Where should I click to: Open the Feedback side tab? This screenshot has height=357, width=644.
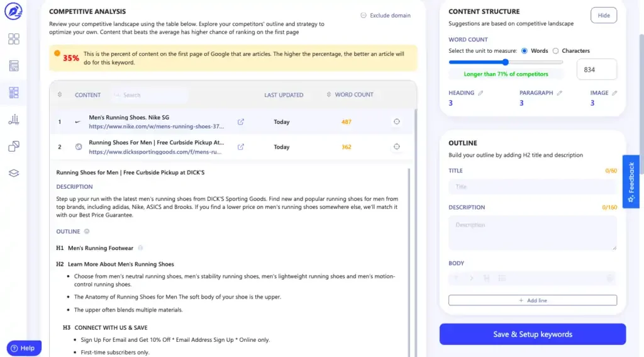[x=631, y=182]
